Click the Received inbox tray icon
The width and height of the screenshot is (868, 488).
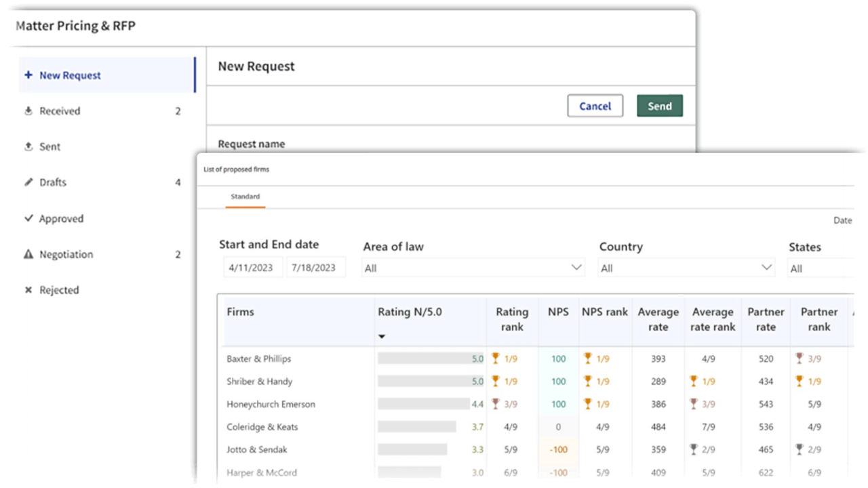pos(28,111)
